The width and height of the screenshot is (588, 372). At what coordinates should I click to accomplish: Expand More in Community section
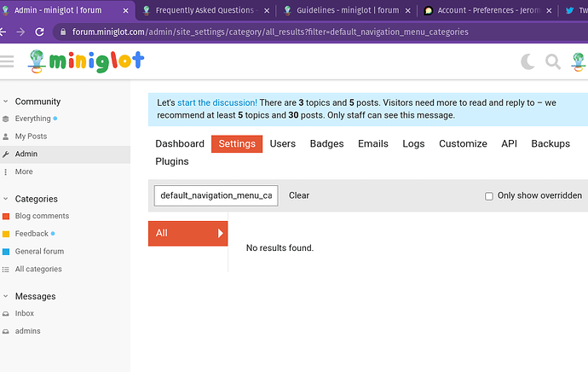[x=24, y=171]
